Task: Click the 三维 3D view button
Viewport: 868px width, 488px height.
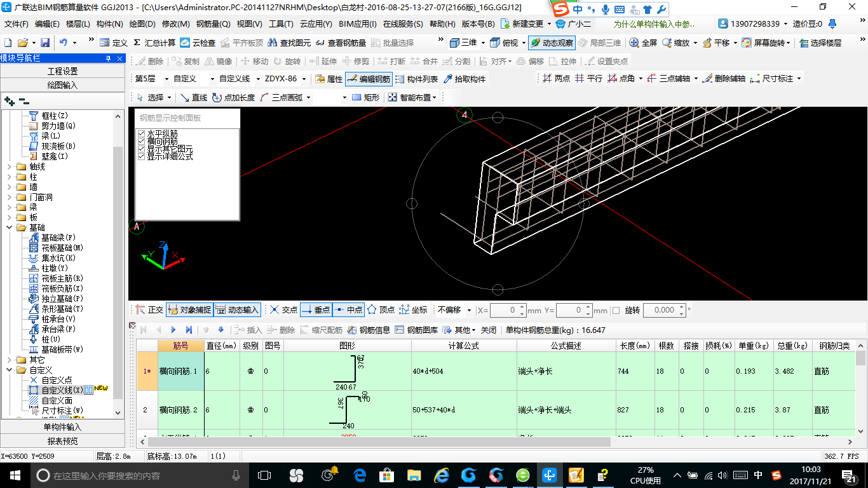Action: coord(463,43)
